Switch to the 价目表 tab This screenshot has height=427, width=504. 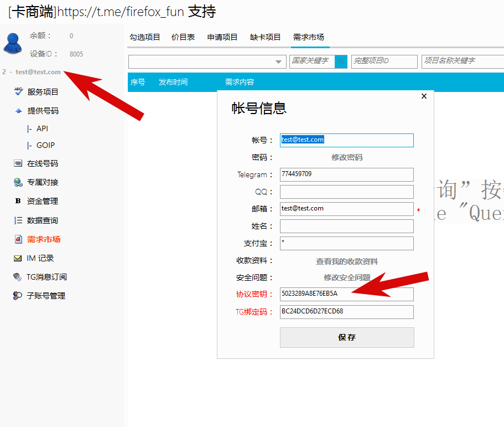183,37
